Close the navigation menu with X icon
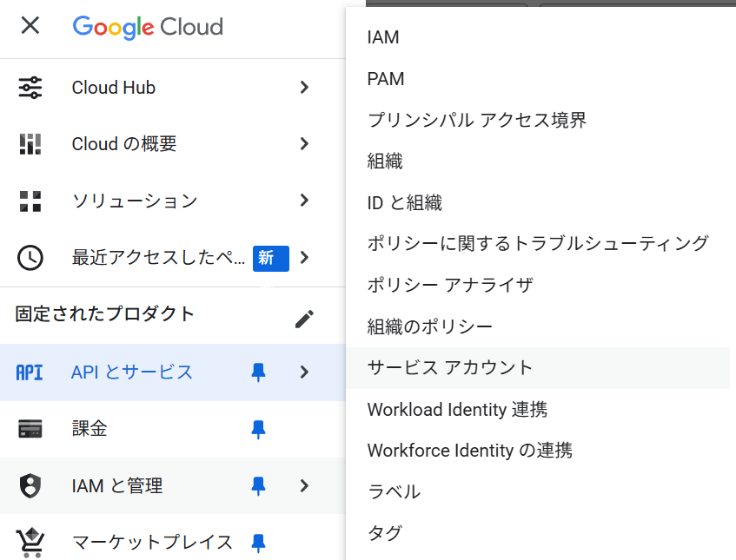Image resolution: width=736 pixels, height=560 pixels. point(30,25)
